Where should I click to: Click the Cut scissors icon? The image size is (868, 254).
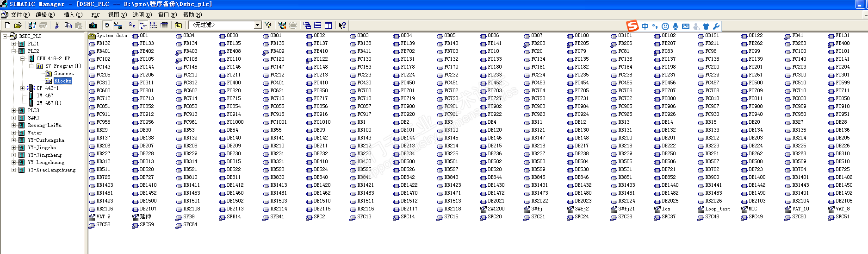(x=57, y=25)
